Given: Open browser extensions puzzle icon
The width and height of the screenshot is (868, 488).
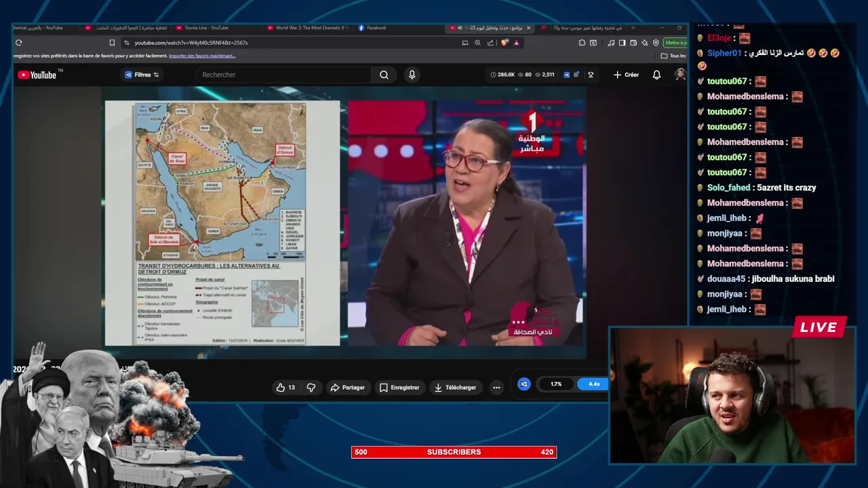Looking at the screenshot, I should tap(582, 43).
